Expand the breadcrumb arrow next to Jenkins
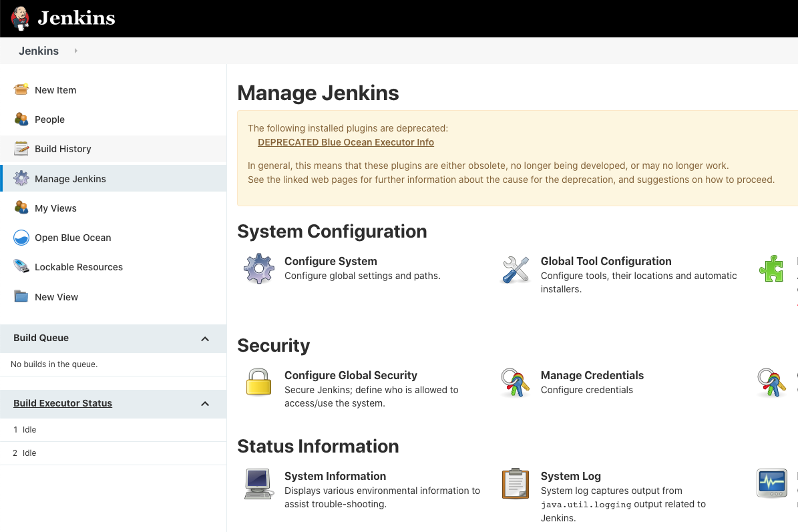Screen dimensions: 798x532 click(76, 51)
